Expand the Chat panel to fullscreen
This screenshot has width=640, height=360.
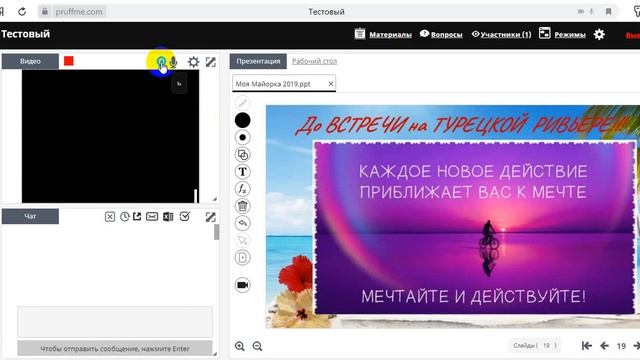[x=211, y=217]
